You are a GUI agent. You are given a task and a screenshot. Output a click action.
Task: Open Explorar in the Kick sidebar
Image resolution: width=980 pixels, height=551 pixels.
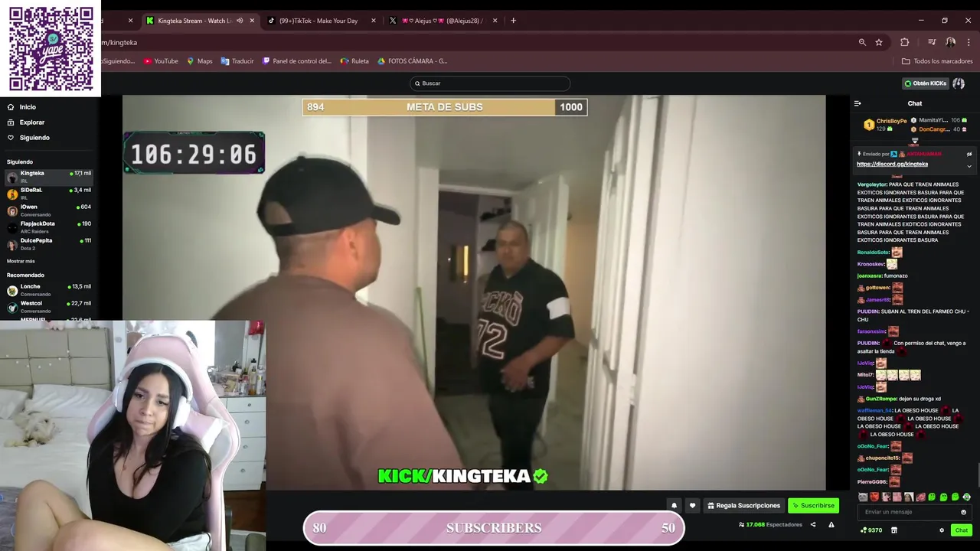coord(26,122)
